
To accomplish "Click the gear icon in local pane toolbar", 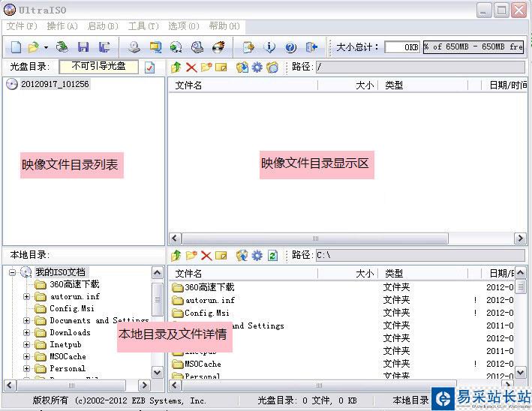I will [x=257, y=255].
